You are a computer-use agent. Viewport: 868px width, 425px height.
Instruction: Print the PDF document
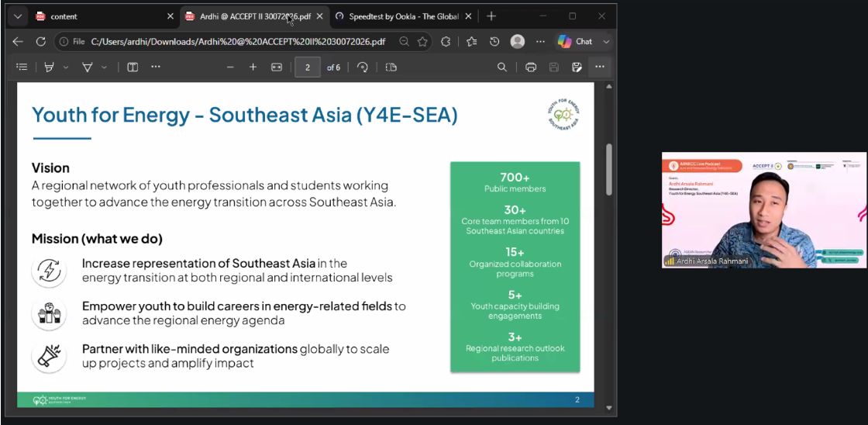click(531, 67)
